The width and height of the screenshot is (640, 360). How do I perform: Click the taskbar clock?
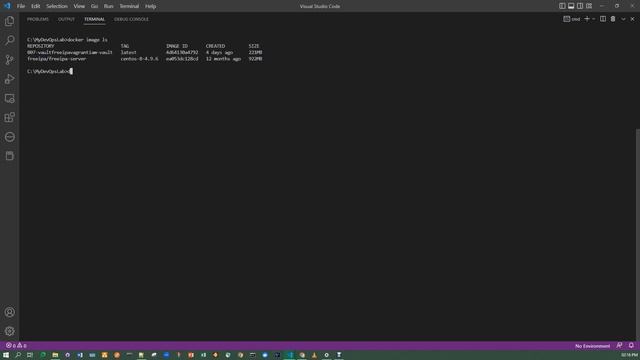click(629, 355)
